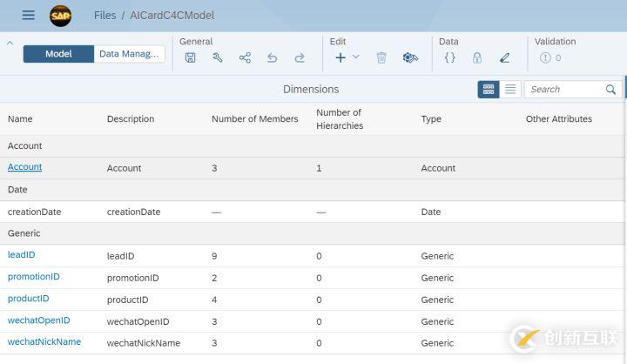
Task: Open the hamburger navigation menu
Action: click(x=29, y=16)
